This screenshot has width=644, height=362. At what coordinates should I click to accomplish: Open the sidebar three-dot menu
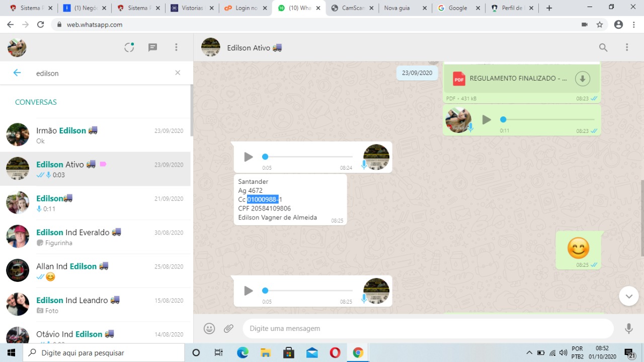click(176, 47)
